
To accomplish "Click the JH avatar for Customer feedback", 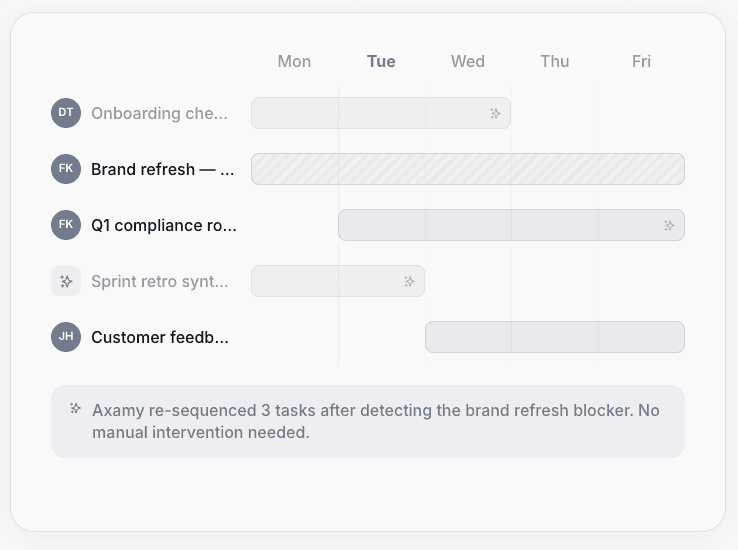I will tap(65, 337).
